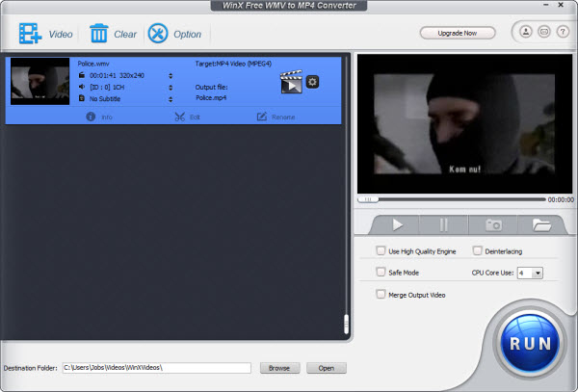Click the Target:MP4 Video (MPEG4) text

click(233, 64)
